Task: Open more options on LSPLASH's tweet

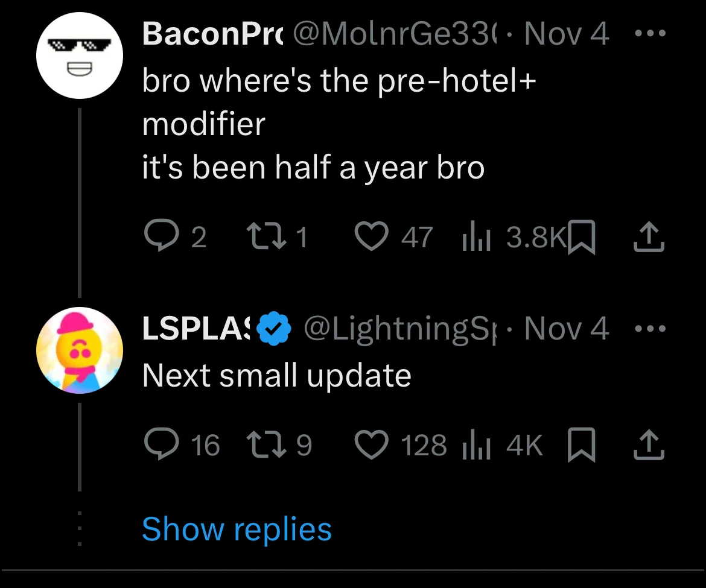Action: click(650, 329)
